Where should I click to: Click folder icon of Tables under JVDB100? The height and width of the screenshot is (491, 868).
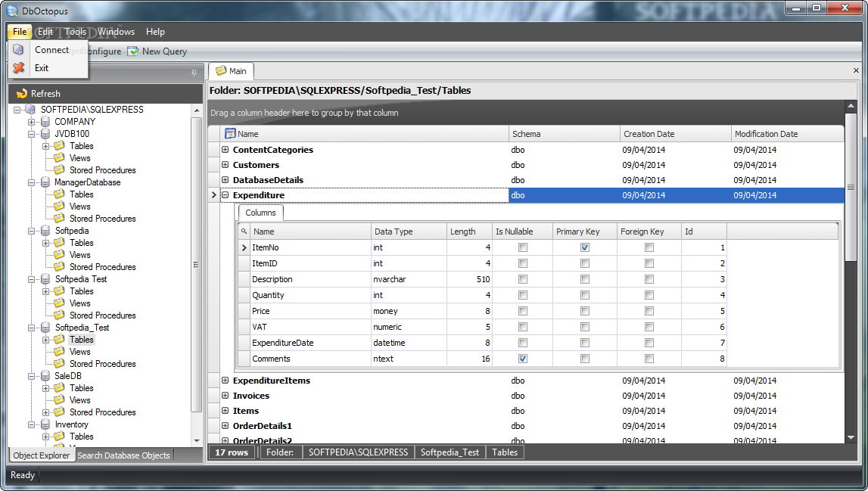coord(59,145)
